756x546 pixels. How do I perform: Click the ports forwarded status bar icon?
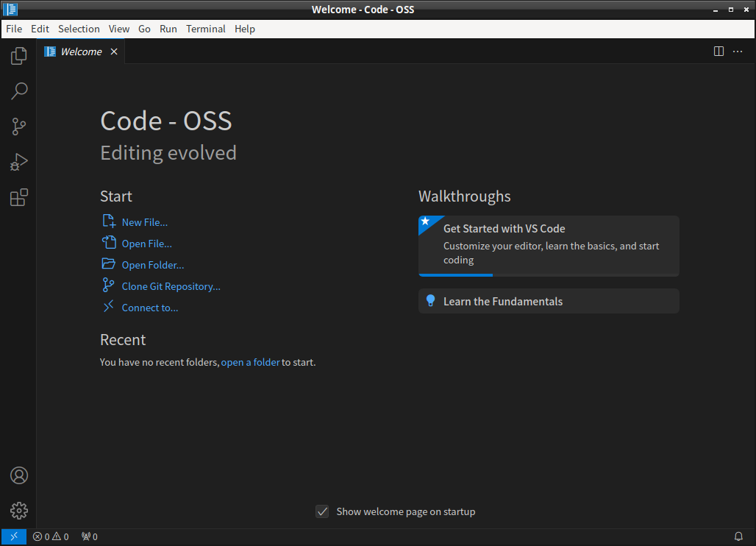pyautogui.click(x=90, y=536)
